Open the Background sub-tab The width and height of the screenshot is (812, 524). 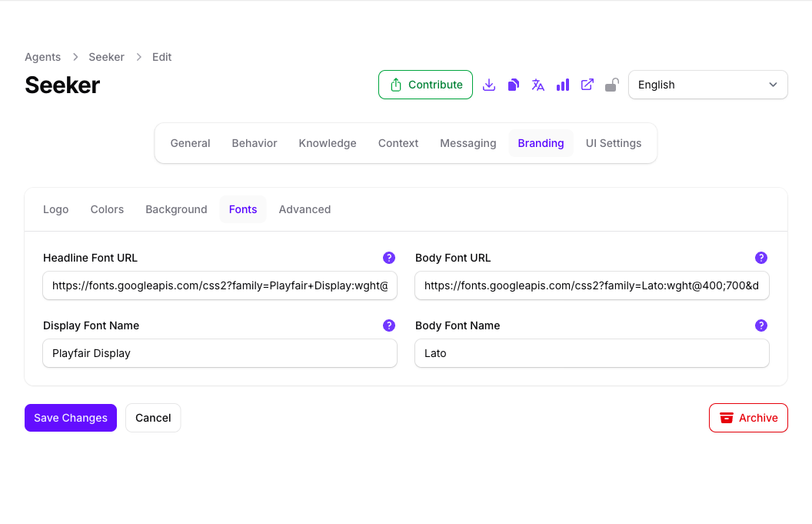(176, 209)
